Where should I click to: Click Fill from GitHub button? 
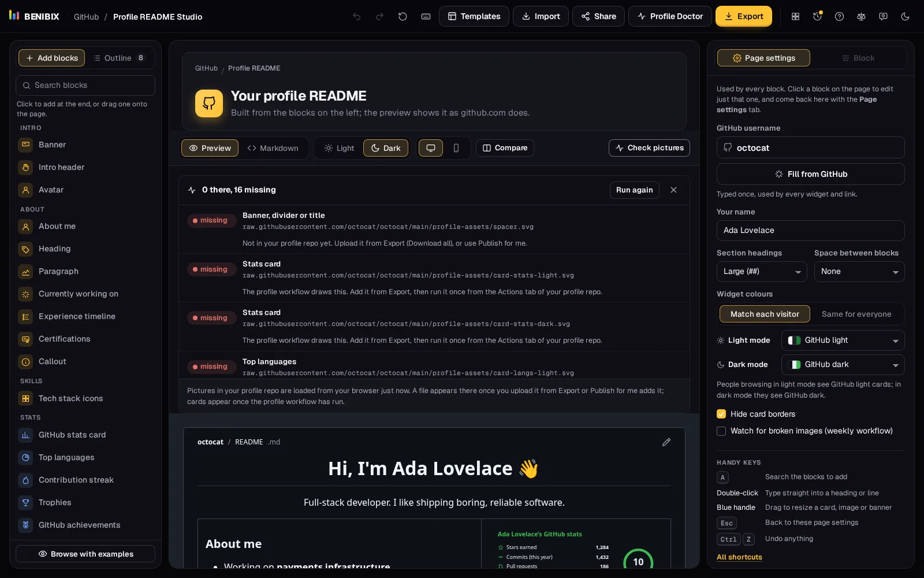tap(811, 174)
